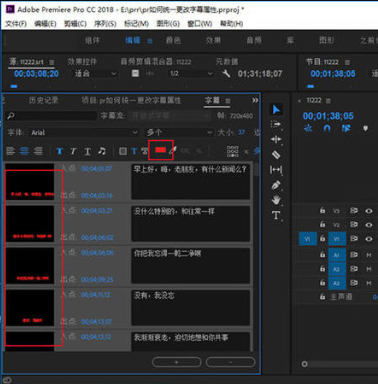Mute audio track A1

pos(369,255)
